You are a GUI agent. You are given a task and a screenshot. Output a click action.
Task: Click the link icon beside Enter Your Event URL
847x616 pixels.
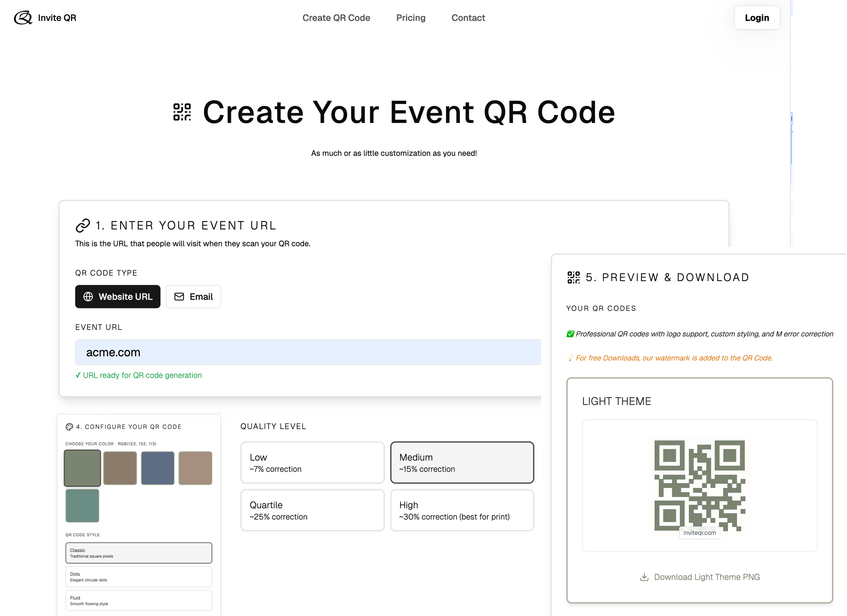click(x=83, y=225)
